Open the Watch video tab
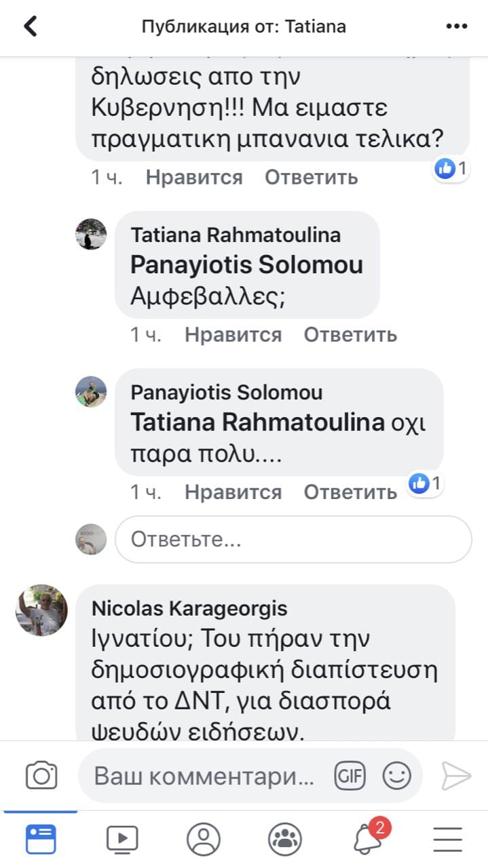488x868 pixels. [x=122, y=839]
